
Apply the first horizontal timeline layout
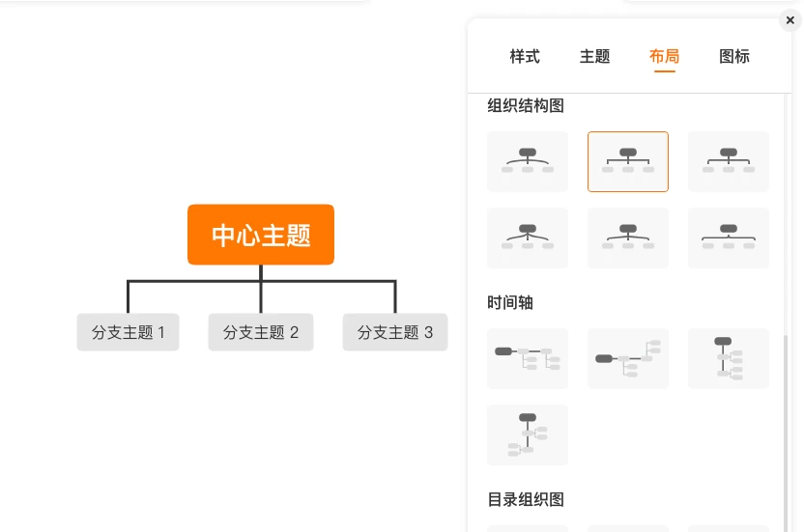click(528, 359)
